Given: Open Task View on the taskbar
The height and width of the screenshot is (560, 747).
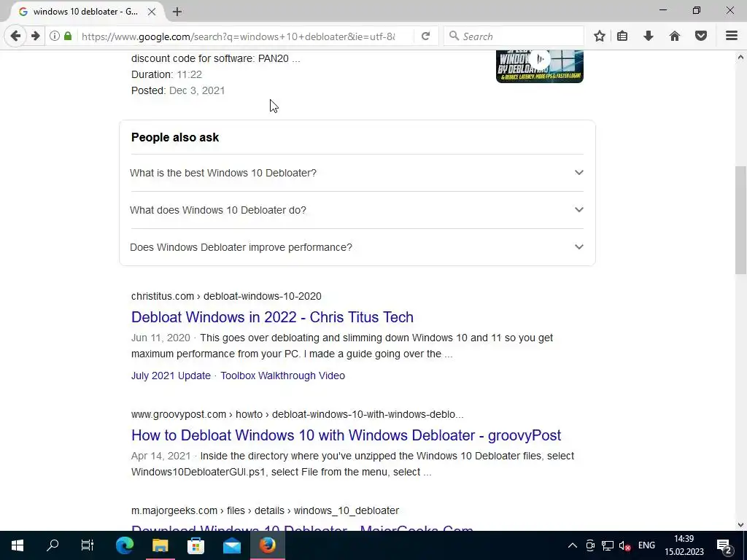Looking at the screenshot, I should [88, 545].
